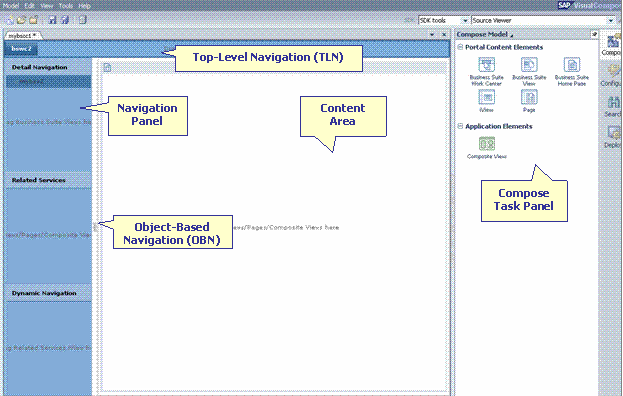Click the Related Services header
Viewport: 623px width, 396px height.
[48, 180]
